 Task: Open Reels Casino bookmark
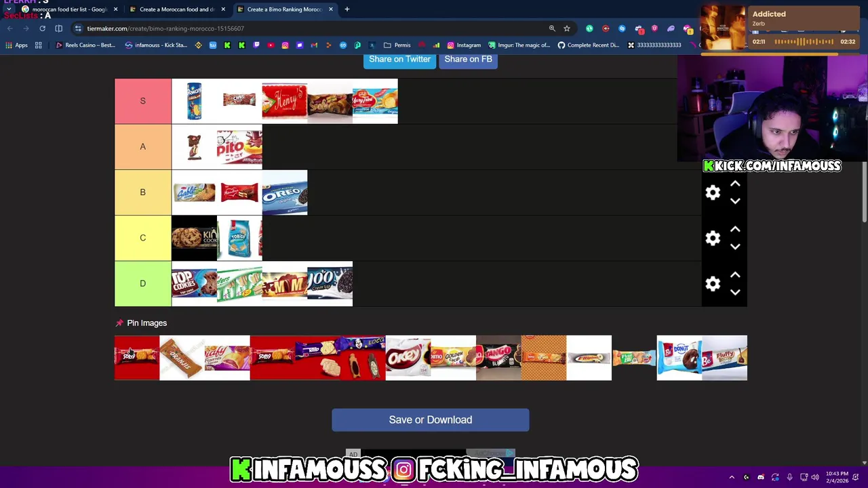pos(85,45)
